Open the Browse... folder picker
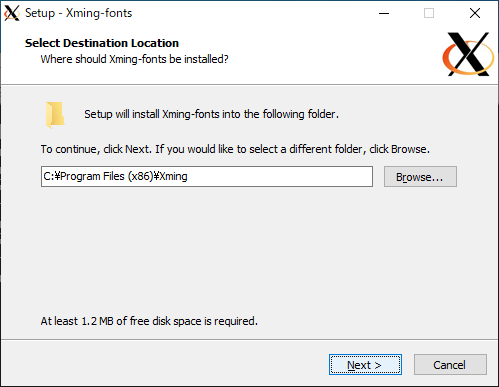 420,177
